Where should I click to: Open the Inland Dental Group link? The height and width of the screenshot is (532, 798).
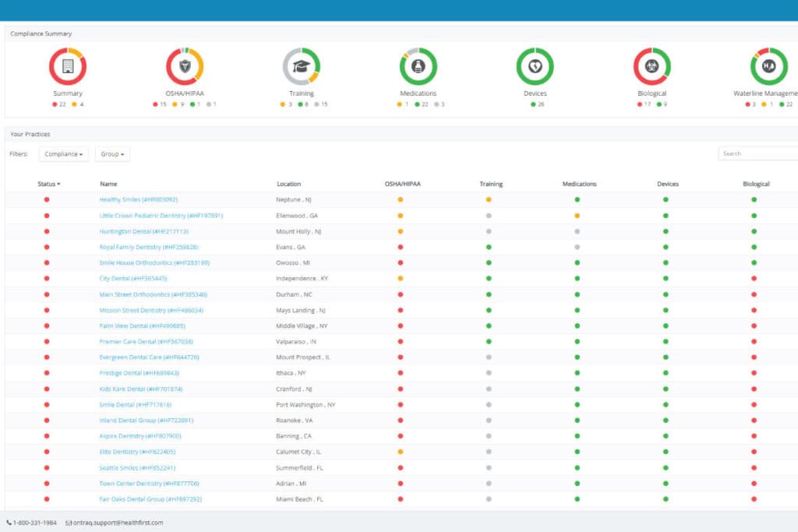147,421
